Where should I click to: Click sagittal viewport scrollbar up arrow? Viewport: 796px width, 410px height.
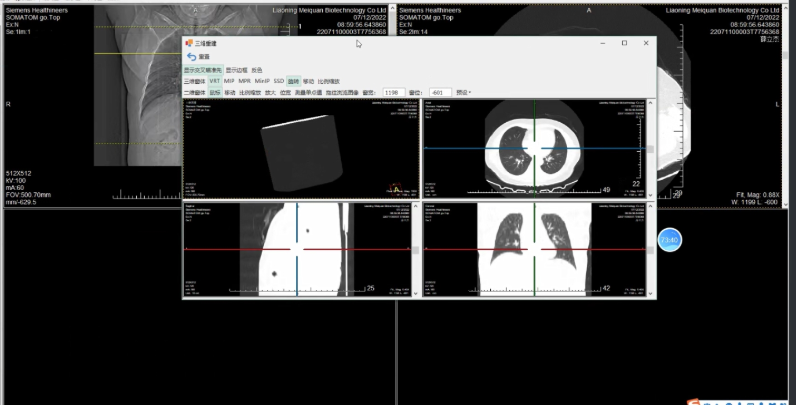click(416, 207)
